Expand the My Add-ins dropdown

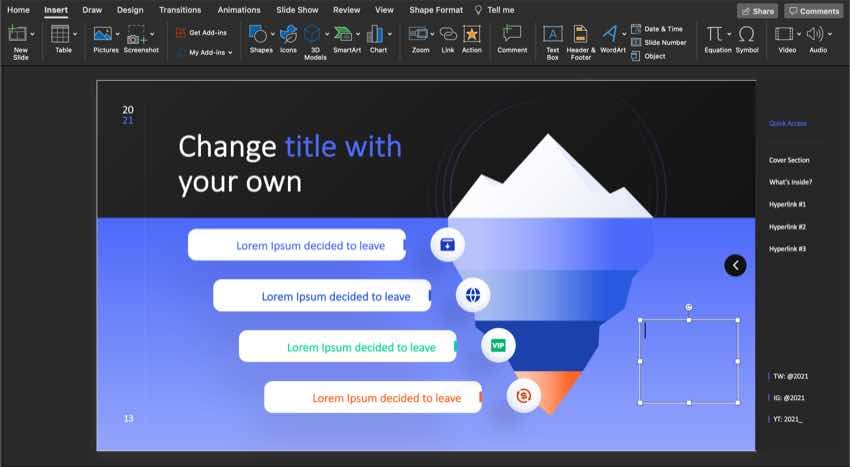(230, 52)
